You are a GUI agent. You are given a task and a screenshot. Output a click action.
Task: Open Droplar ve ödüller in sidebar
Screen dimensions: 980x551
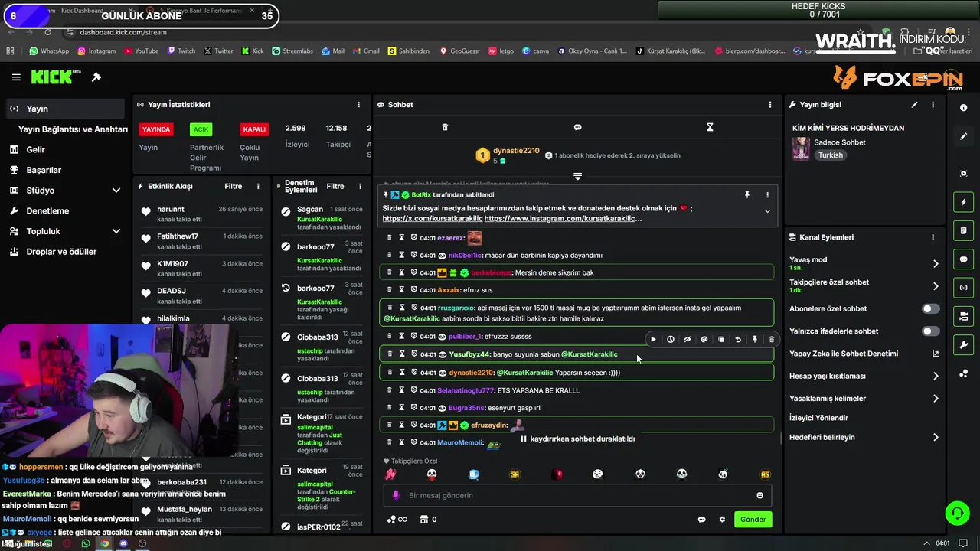[x=63, y=252]
